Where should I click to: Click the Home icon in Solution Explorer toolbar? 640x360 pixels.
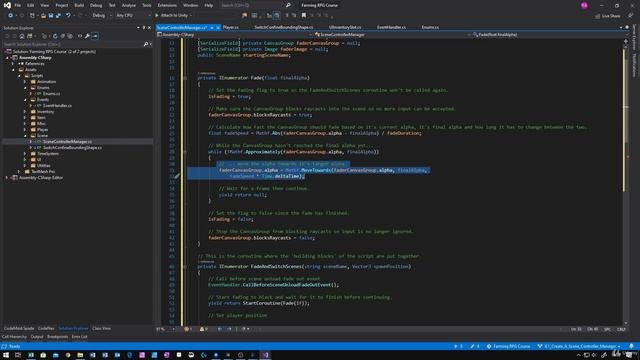point(22,36)
